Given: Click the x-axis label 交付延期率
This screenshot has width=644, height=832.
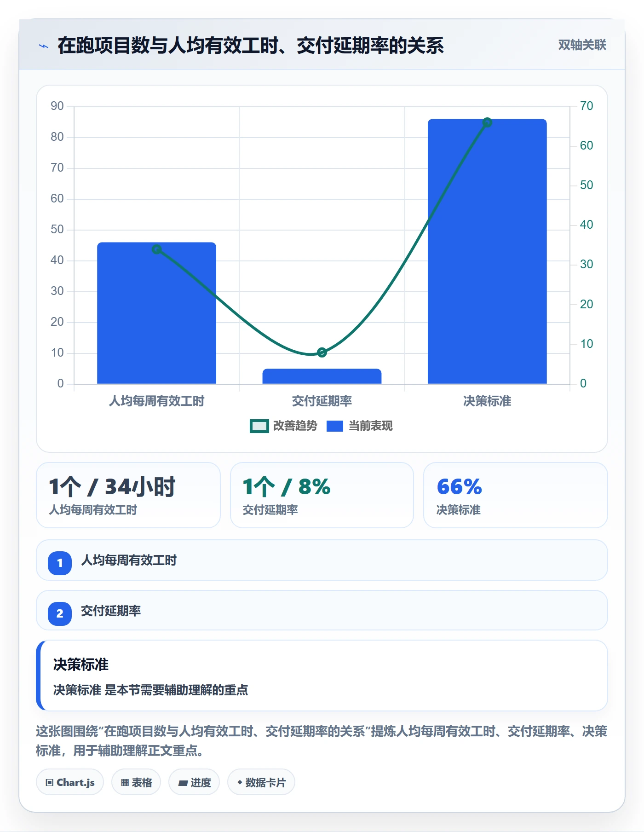Looking at the screenshot, I should [322, 401].
